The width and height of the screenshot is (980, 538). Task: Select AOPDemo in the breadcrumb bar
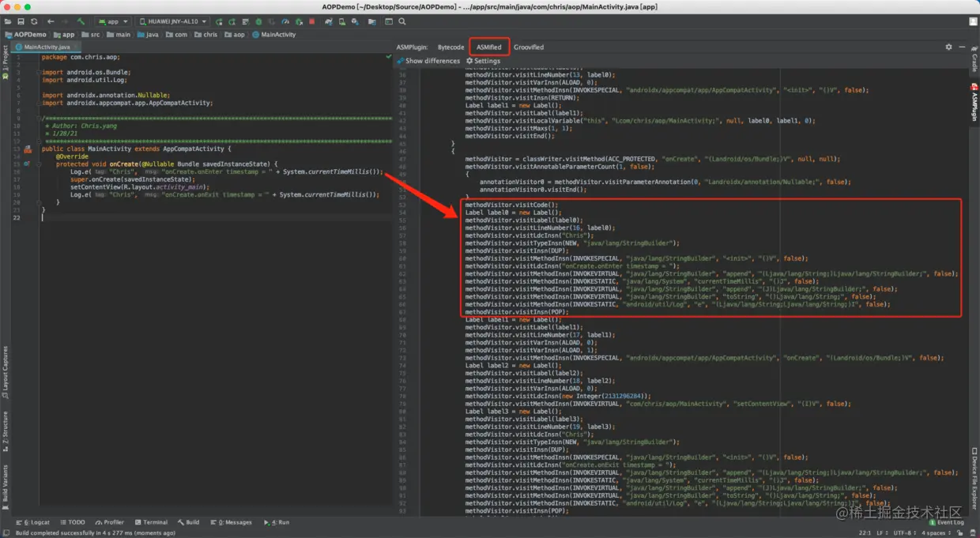pos(25,35)
